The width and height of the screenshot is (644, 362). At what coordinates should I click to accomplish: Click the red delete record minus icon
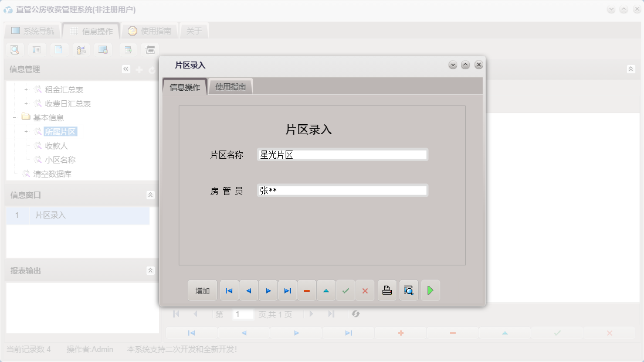click(x=306, y=290)
